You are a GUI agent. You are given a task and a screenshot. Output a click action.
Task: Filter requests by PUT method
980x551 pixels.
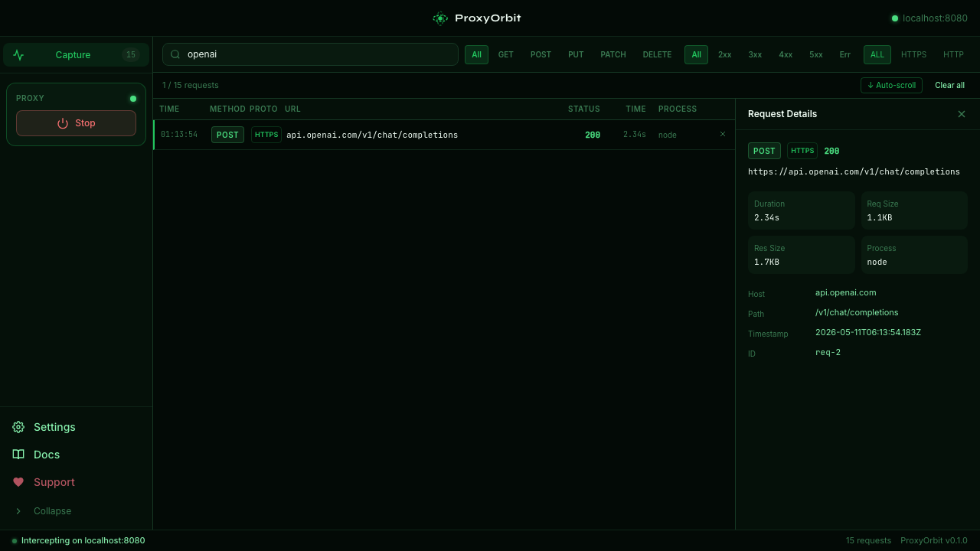pos(576,54)
